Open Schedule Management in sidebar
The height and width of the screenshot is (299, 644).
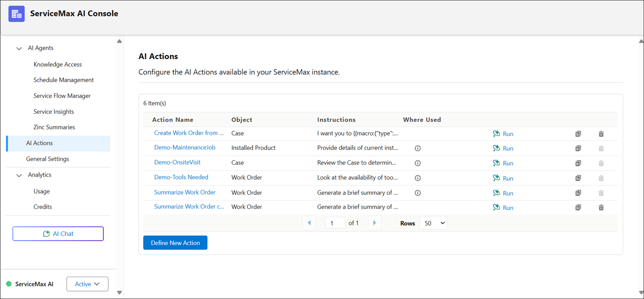coord(64,80)
